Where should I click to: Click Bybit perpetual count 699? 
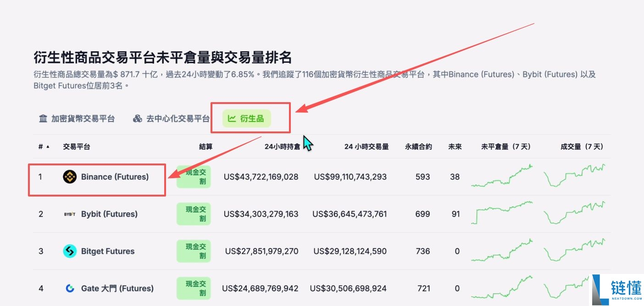coord(422,214)
